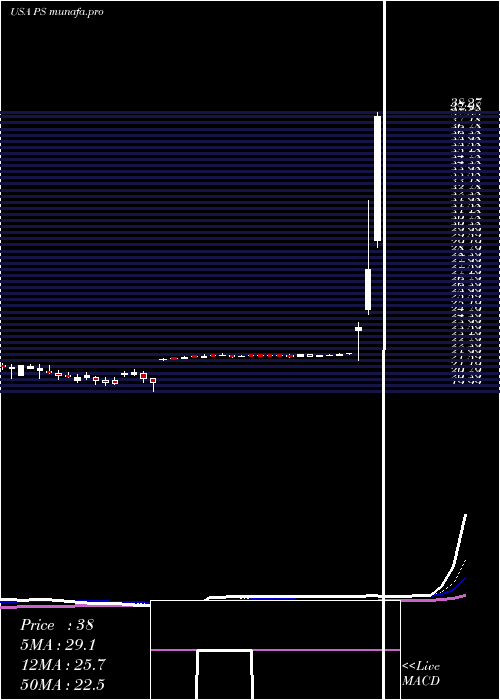Click the tallest white candlestick
Screen dimensions: 500x700
pos(378,180)
